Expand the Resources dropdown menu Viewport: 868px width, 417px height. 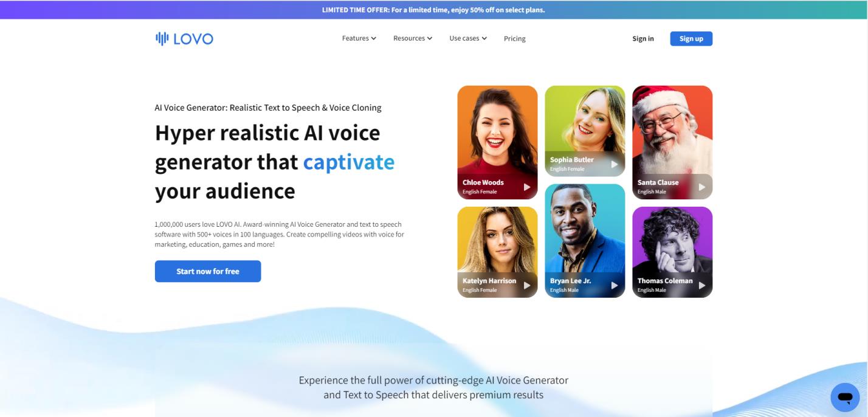[x=413, y=38]
